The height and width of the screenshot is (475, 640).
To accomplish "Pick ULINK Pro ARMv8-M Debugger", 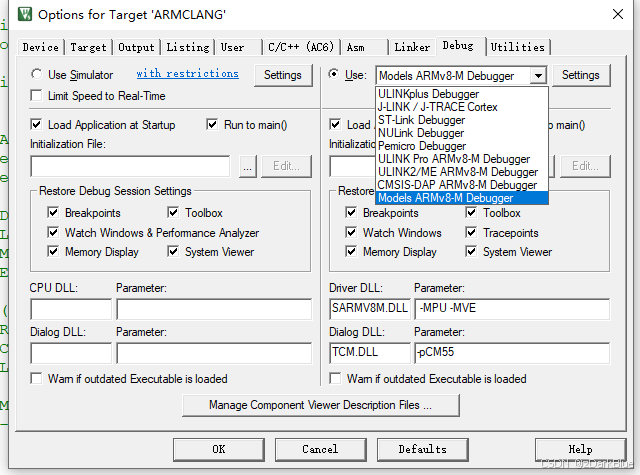I will pos(462,159).
